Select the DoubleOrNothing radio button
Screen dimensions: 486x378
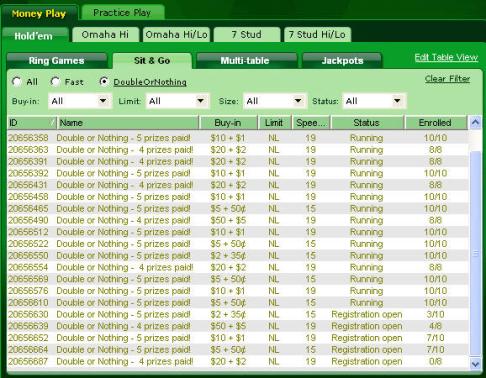(104, 81)
